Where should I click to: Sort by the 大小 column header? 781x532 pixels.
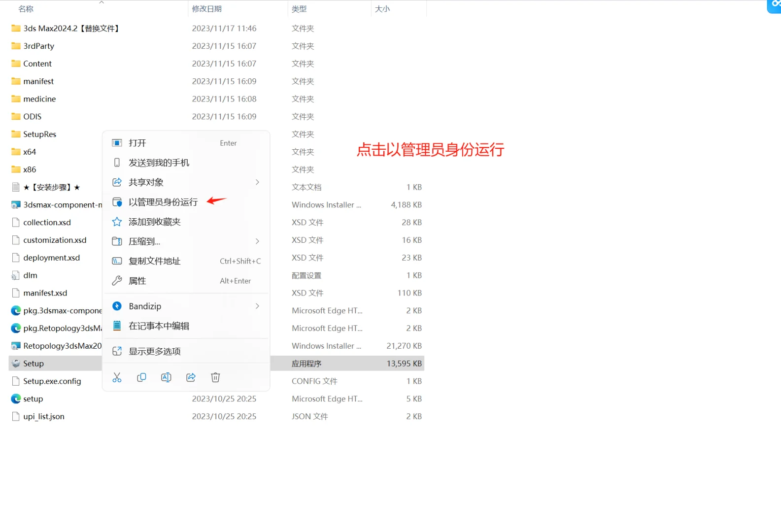point(382,9)
